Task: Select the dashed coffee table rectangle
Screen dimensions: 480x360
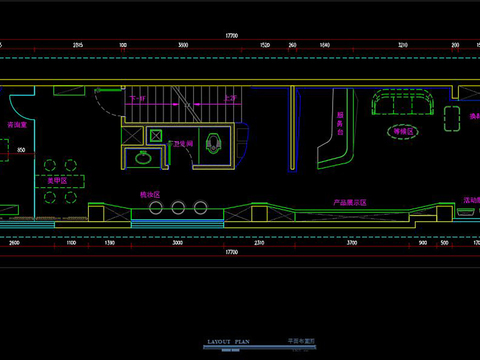Action: tap(452, 119)
